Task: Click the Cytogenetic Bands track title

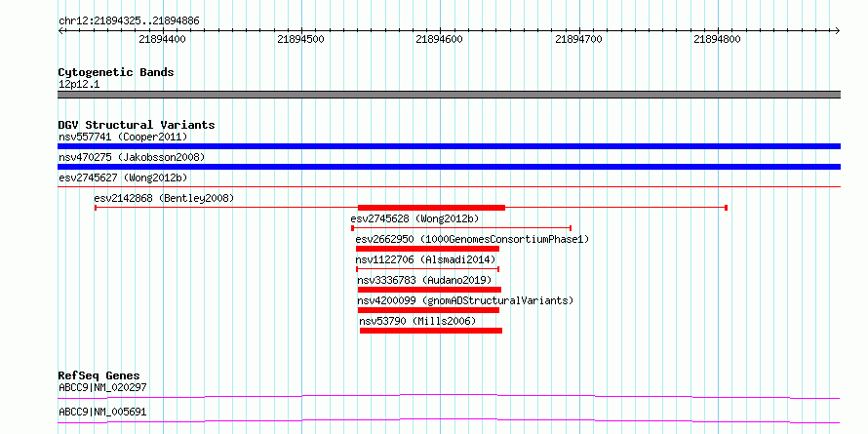Action: (116, 72)
